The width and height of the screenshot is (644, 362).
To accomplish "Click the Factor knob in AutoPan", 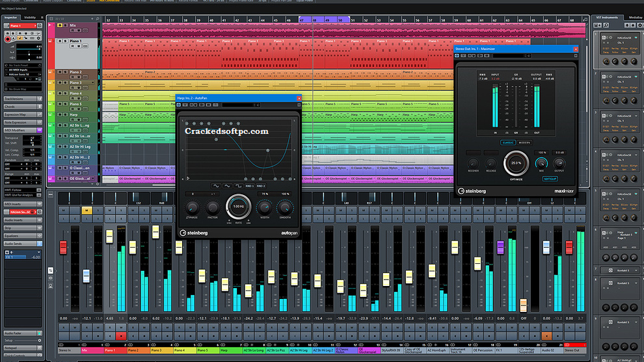I will pos(212,207).
